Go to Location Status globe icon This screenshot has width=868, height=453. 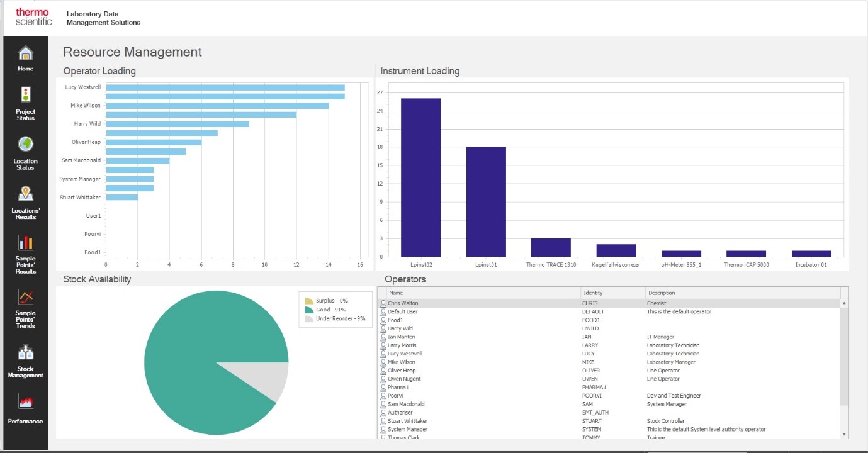tap(25, 145)
